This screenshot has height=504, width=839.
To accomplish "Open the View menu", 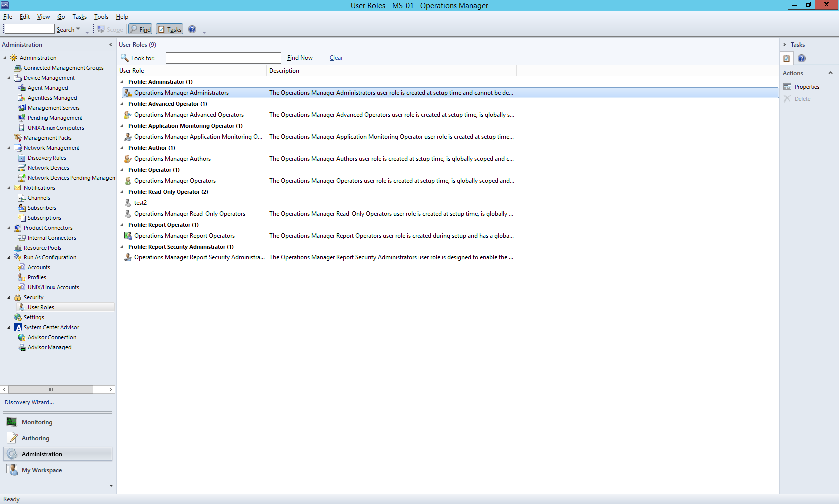I will 43,17.
